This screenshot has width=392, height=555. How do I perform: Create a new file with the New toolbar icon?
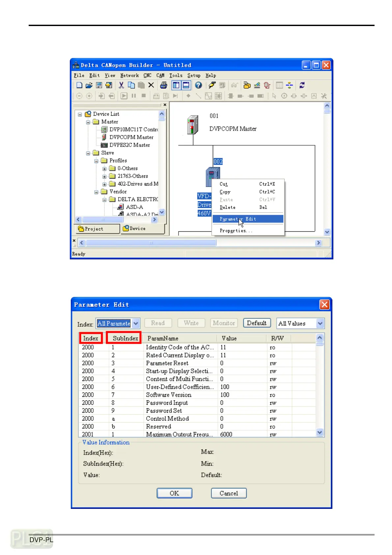coord(79,85)
